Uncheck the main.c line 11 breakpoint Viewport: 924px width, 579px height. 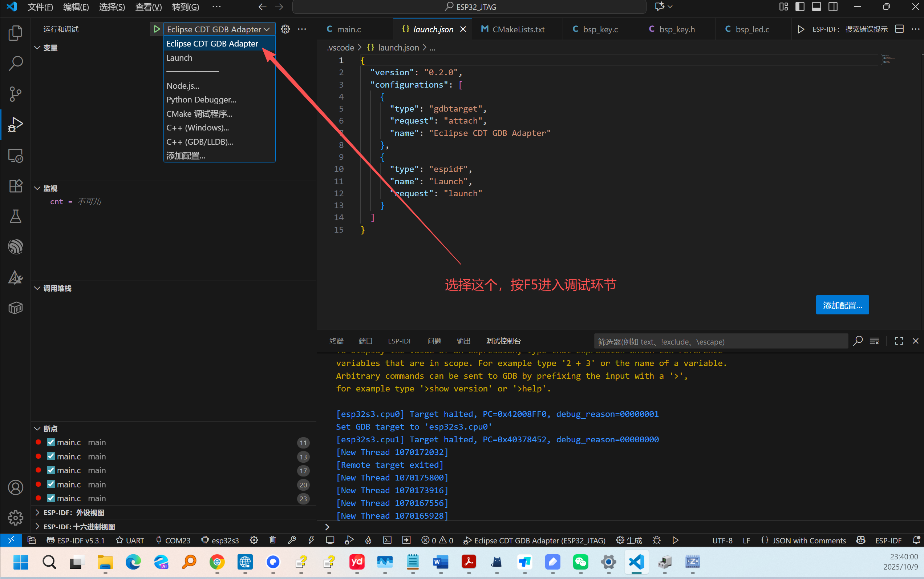pos(51,442)
